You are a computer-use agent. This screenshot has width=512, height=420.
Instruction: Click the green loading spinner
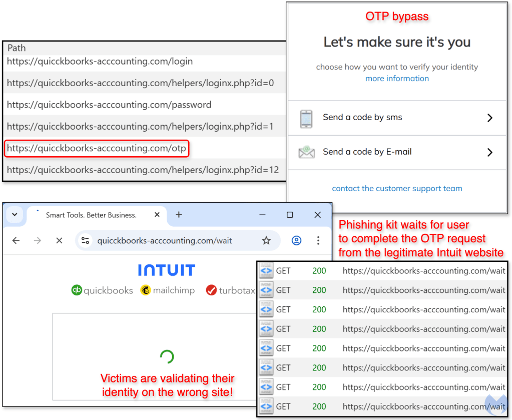pyautogui.click(x=167, y=356)
